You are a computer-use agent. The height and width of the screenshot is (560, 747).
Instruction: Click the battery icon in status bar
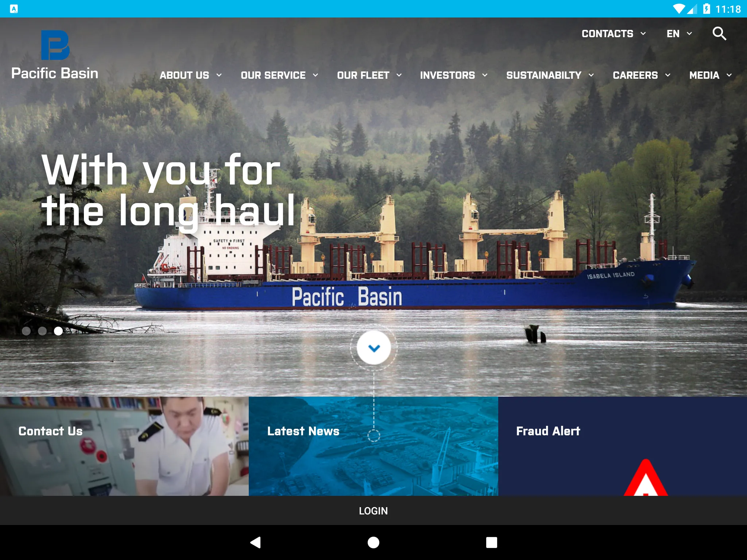coord(703,9)
